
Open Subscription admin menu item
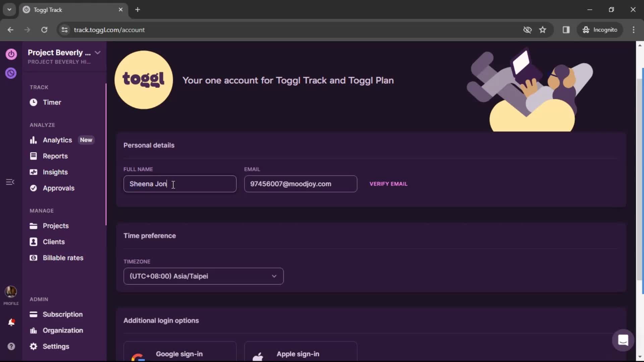coord(62,314)
